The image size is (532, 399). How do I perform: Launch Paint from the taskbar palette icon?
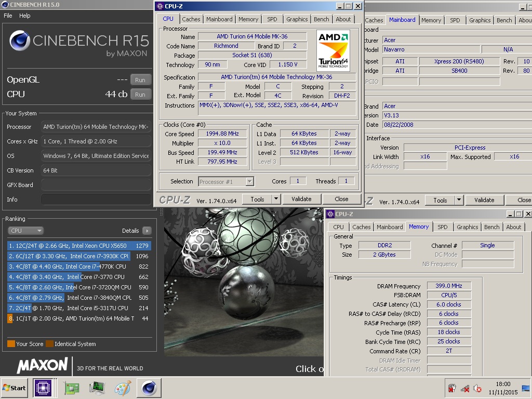[123, 388]
